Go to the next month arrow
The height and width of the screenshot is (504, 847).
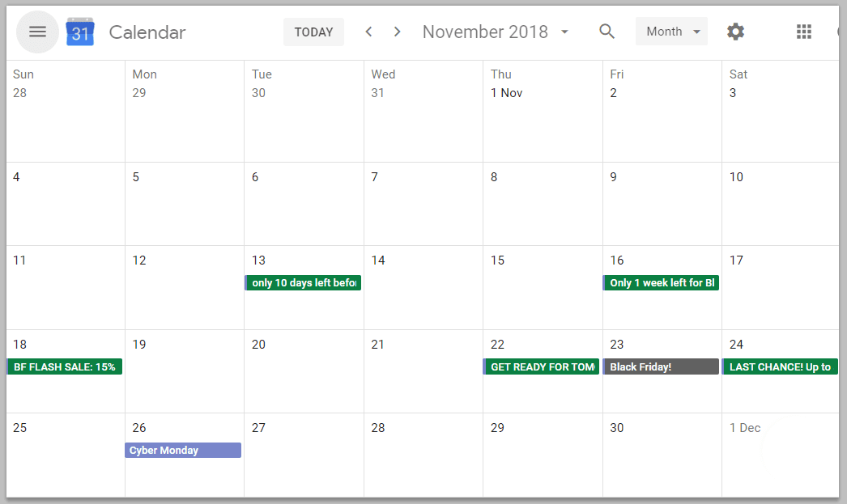tap(397, 32)
